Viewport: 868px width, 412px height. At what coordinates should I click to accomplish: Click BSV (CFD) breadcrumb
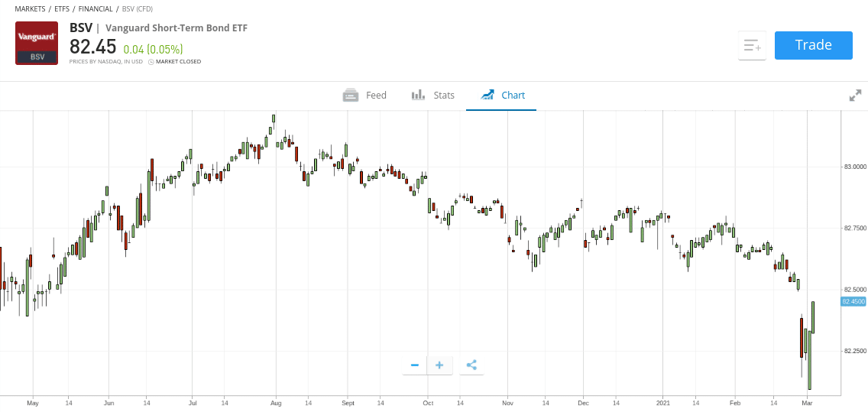click(137, 9)
